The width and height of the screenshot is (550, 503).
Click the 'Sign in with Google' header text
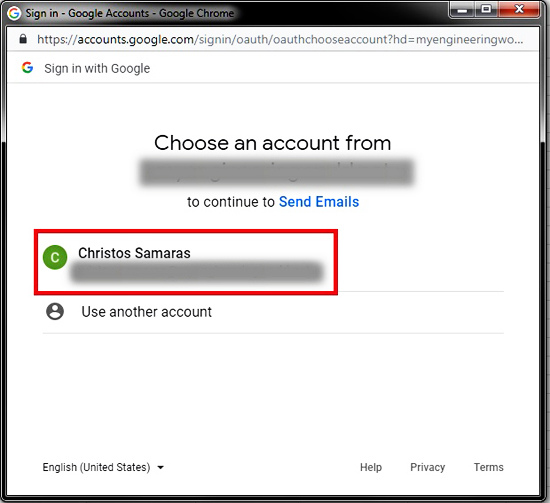point(97,68)
